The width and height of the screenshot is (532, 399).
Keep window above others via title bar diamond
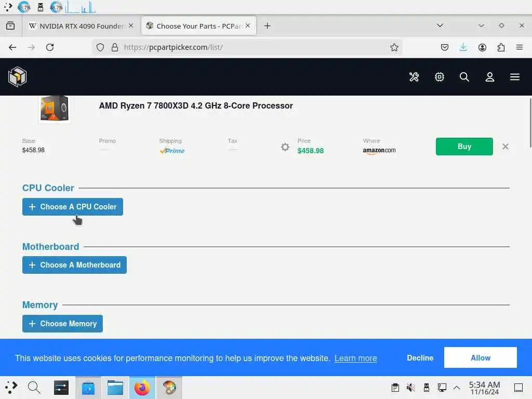pyautogui.click(x=501, y=25)
